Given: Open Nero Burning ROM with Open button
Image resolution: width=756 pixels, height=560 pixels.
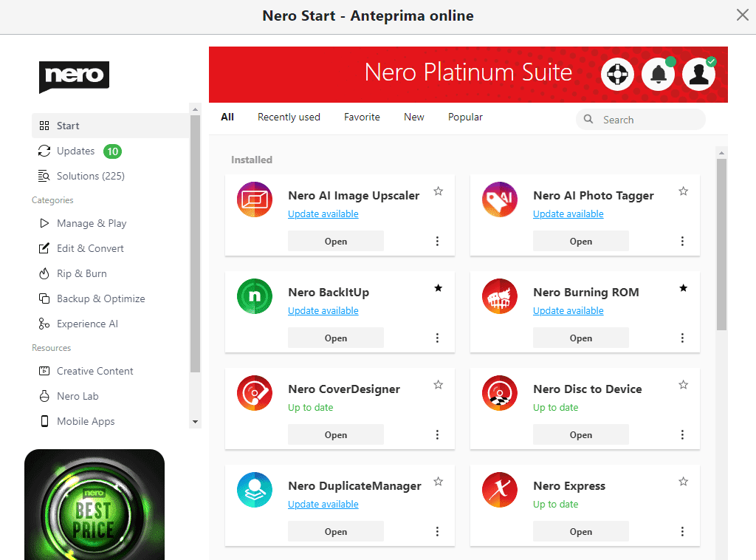Looking at the screenshot, I should [x=580, y=338].
